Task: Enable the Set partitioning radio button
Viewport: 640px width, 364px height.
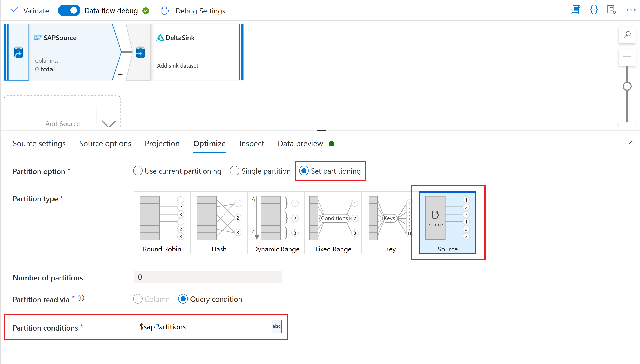Action: coord(305,171)
